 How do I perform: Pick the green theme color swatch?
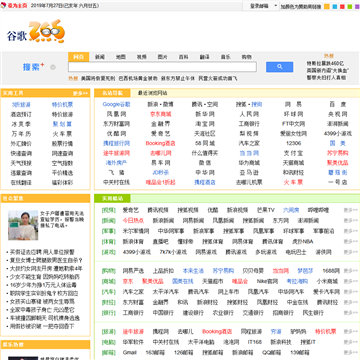tap(350, 6)
